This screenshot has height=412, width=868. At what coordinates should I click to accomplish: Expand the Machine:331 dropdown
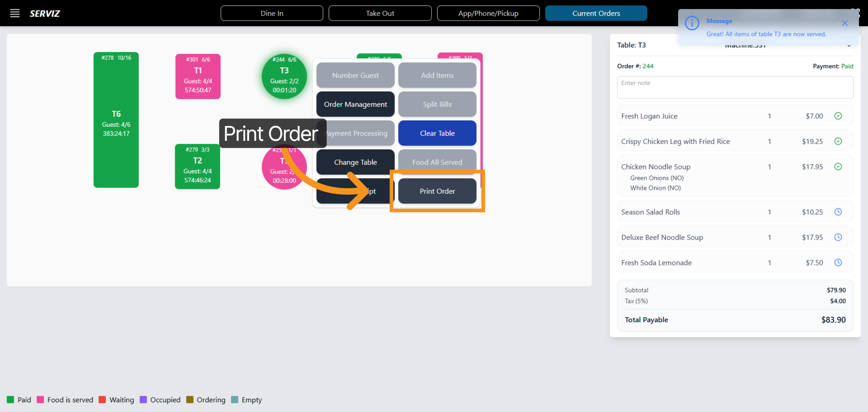tap(849, 46)
